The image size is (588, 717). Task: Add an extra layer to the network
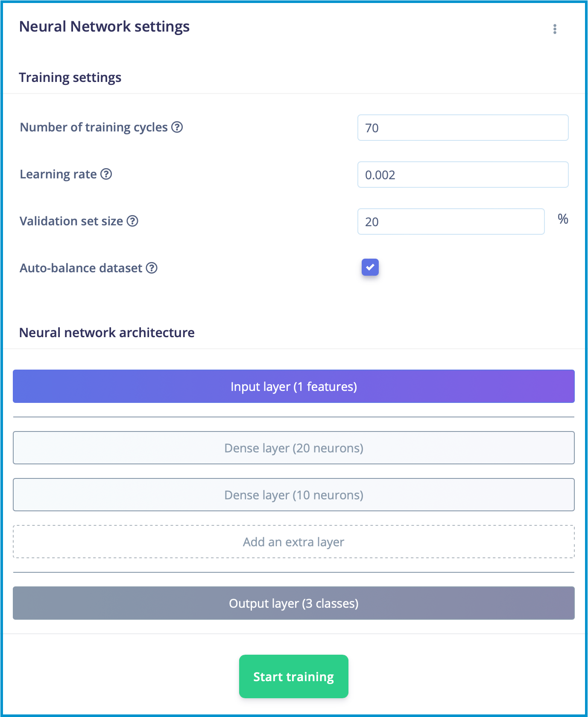click(294, 542)
